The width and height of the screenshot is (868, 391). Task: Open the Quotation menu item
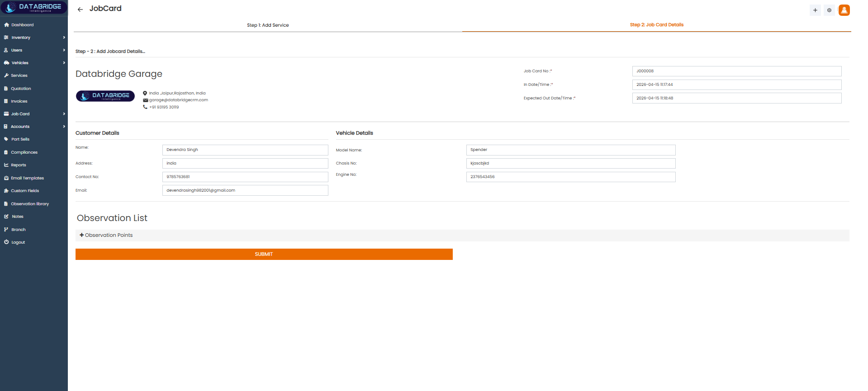click(x=21, y=89)
